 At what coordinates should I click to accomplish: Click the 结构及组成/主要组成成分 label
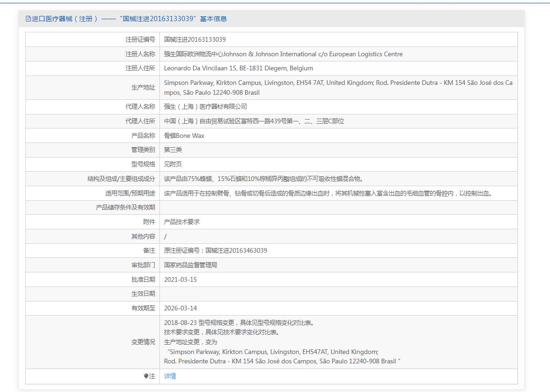point(121,179)
